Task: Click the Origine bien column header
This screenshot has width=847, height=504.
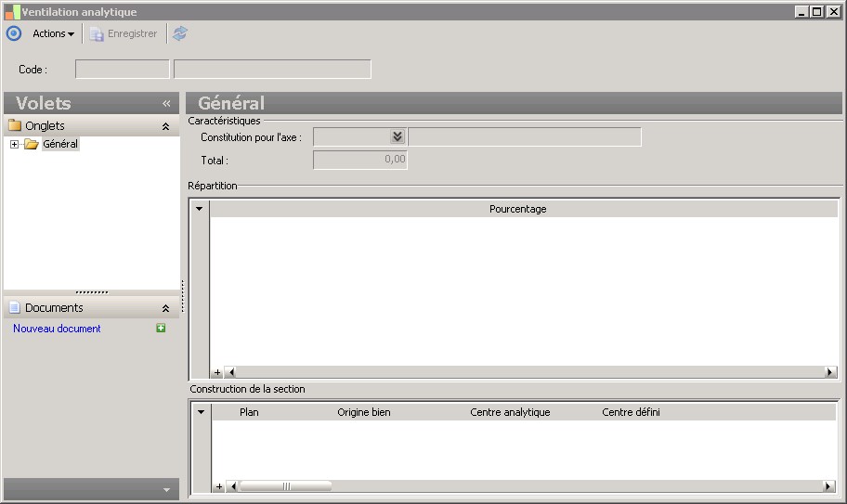Action: pos(363,412)
